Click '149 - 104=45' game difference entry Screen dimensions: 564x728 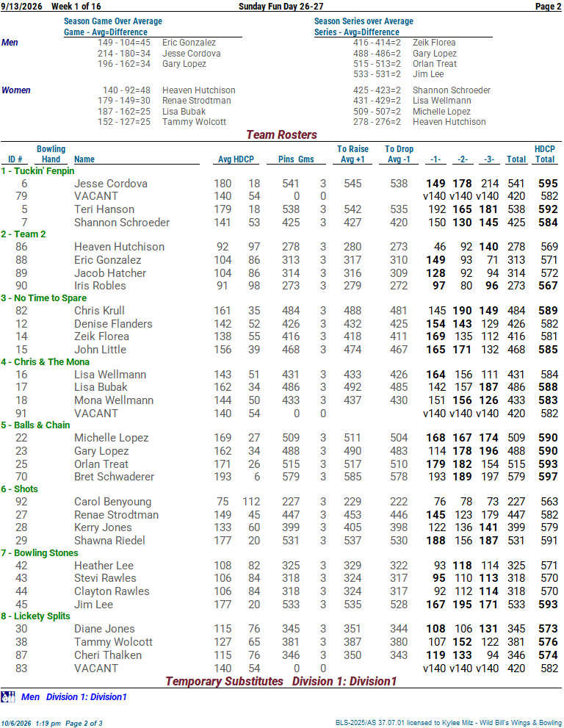pyautogui.click(x=124, y=43)
